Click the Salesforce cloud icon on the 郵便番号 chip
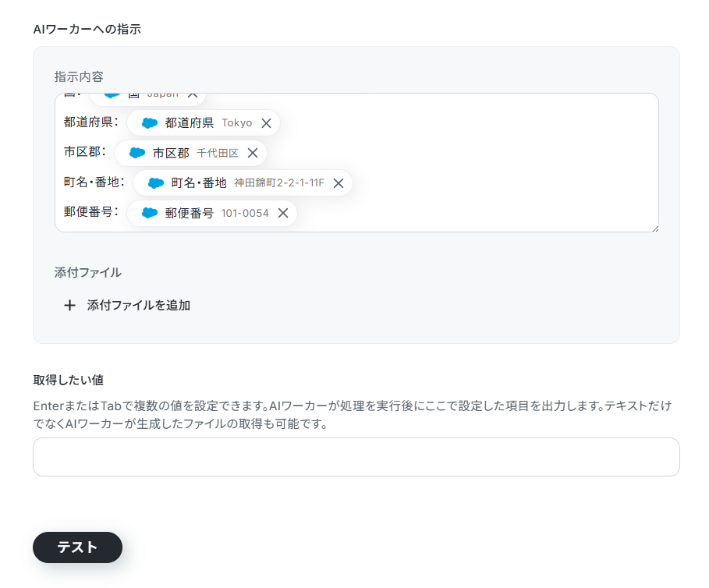 pyautogui.click(x=150, y=213)
